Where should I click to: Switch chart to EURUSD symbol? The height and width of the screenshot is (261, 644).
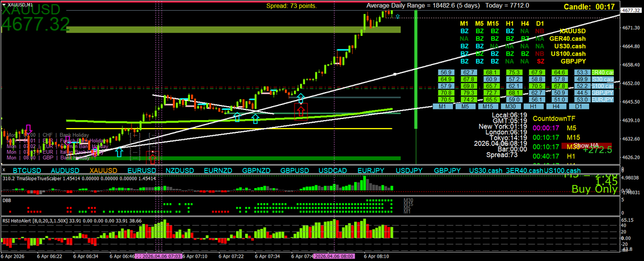[x=142, y=170]
